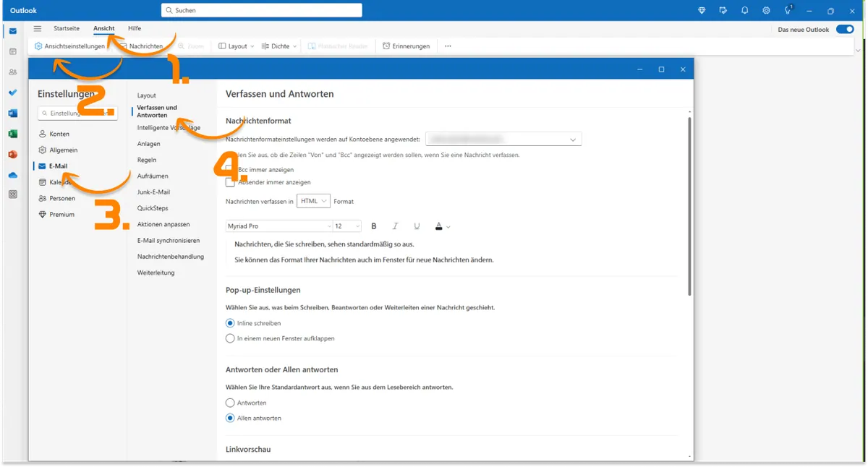Open the Layout ribbon dropdown

pyautogui.click(x=236, y=46)
